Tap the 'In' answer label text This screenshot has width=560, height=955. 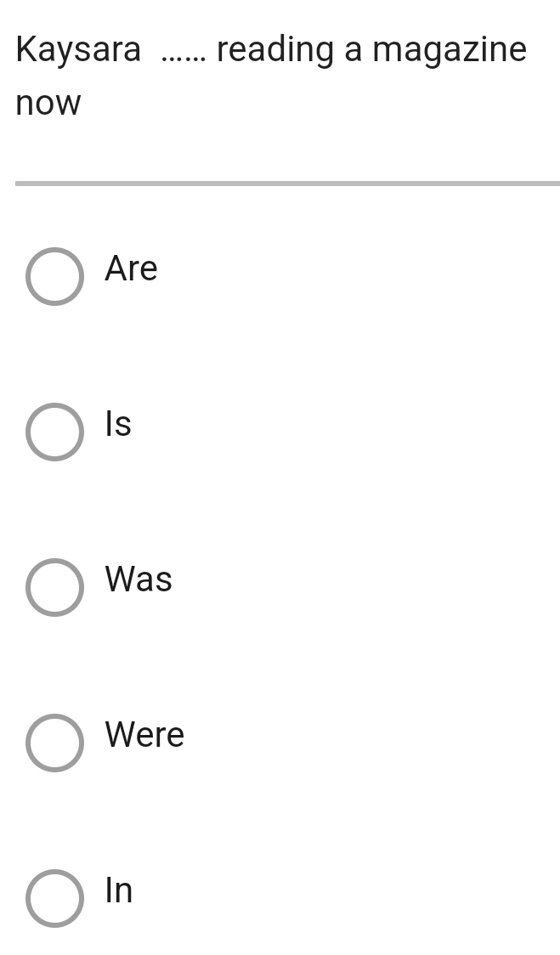pos(119,890)
